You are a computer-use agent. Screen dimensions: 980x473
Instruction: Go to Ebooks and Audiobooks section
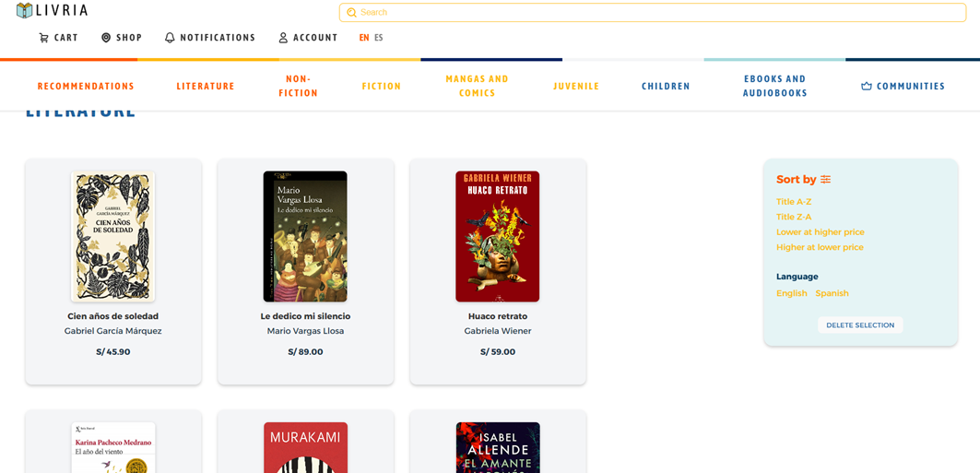tap(775, 87)
